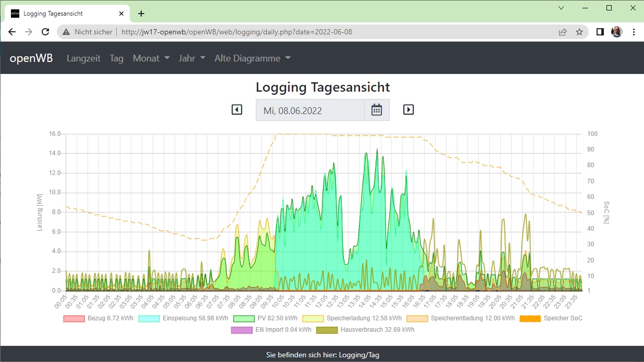
Task: Go to previous day arrow
Action: tap(237, 110)
